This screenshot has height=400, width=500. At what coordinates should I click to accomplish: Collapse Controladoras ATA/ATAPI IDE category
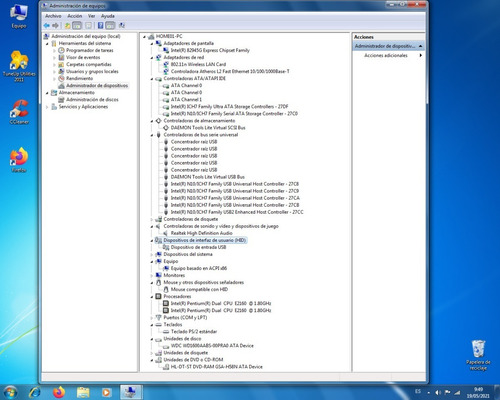tap(152, 79)
